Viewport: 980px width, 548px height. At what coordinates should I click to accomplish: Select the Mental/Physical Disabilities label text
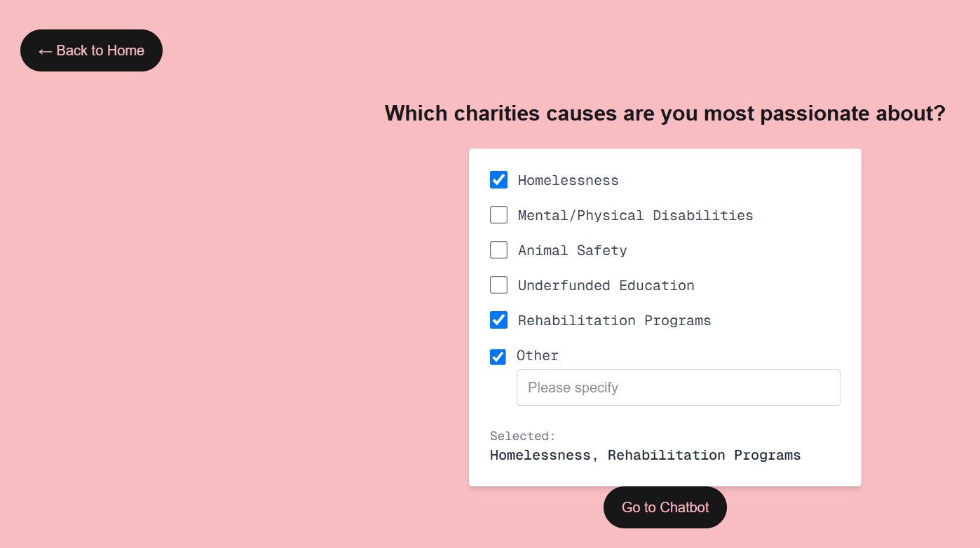coord(635,216)
